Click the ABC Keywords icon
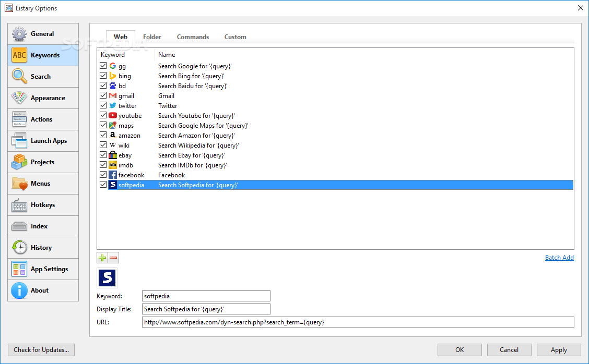The height and width of the screenshot is (364, 589). click(19, 55)
